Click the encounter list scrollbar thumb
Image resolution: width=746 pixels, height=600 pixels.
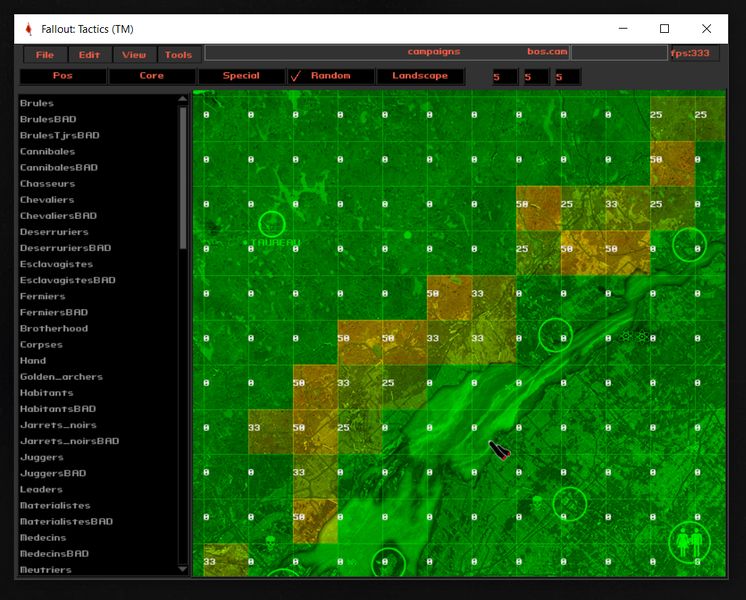pos(183,177)
